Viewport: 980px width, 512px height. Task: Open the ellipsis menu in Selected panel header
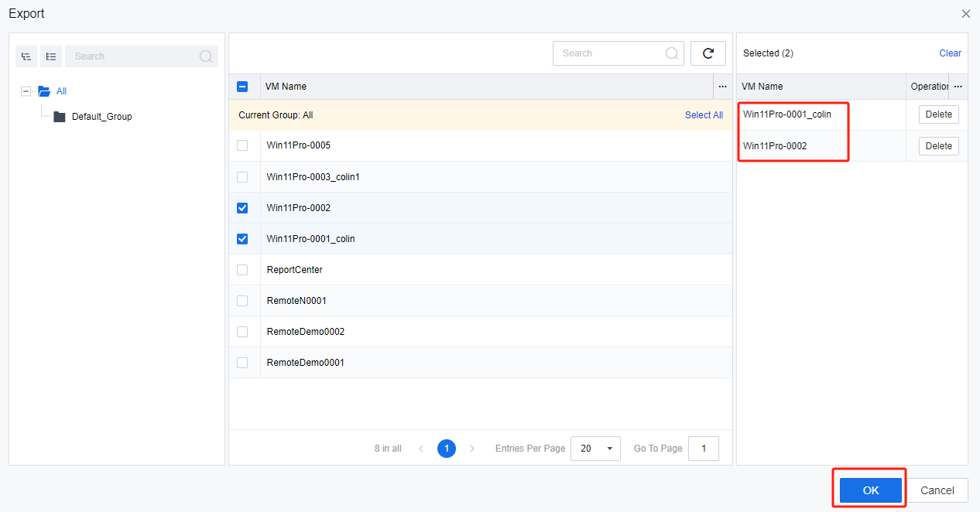click(958, 87)
